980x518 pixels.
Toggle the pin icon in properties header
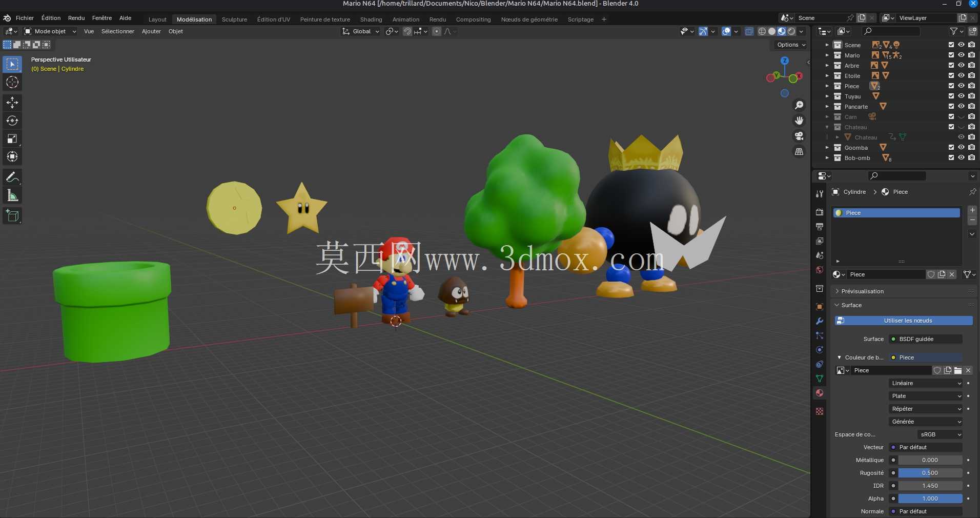coord(972,192)
